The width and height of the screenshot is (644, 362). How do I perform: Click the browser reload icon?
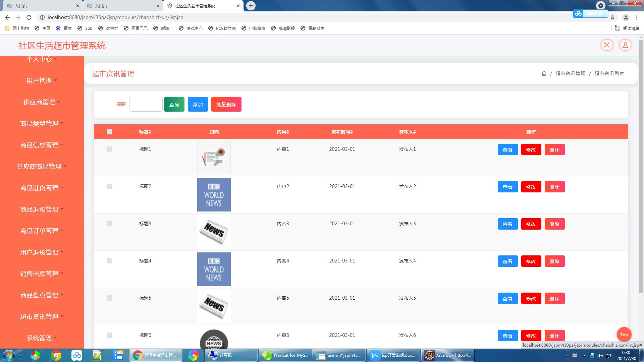tap(29, 17)
